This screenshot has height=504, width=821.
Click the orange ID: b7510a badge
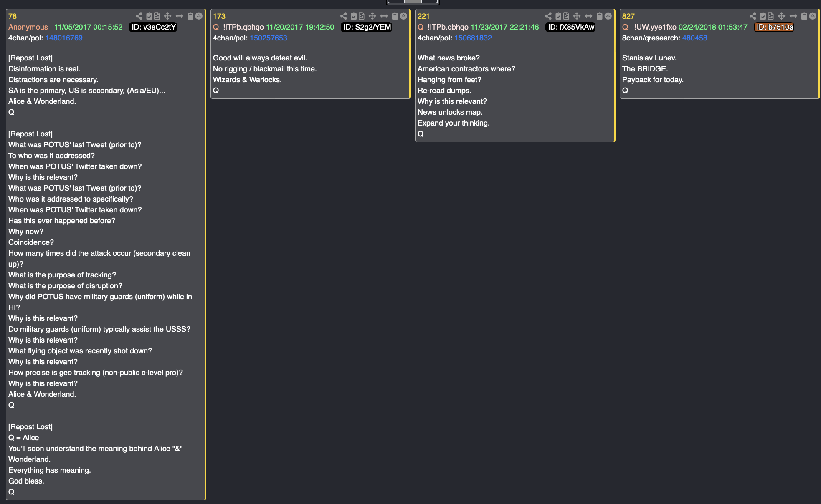point(775,27)
